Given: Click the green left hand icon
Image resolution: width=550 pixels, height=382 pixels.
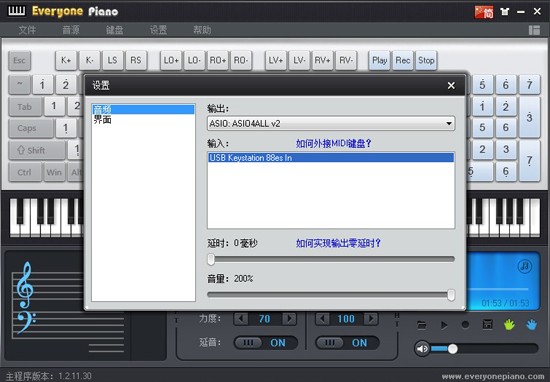Looking at the screenshot, I should pyautogui.click(x=509, y=324).
